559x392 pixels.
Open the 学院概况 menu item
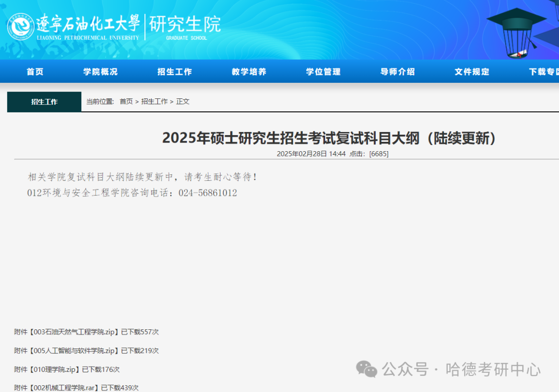[100, 71]
